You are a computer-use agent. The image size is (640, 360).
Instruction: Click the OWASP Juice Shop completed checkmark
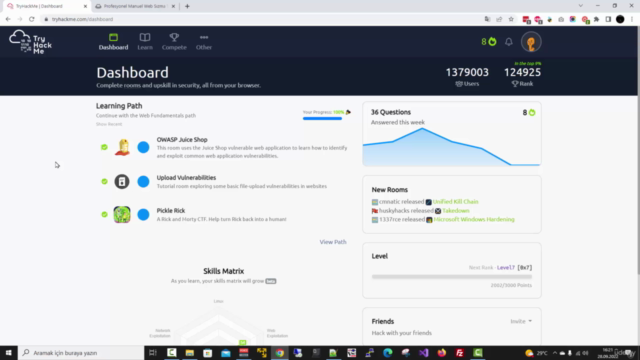tap(104, 147)
